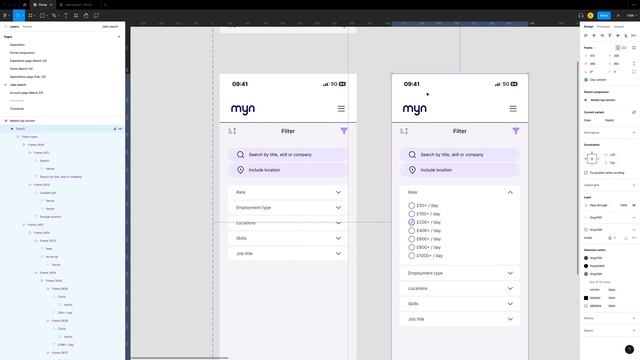Open the Resources tool
640x360 pixels.
click(x=76, y=16)
